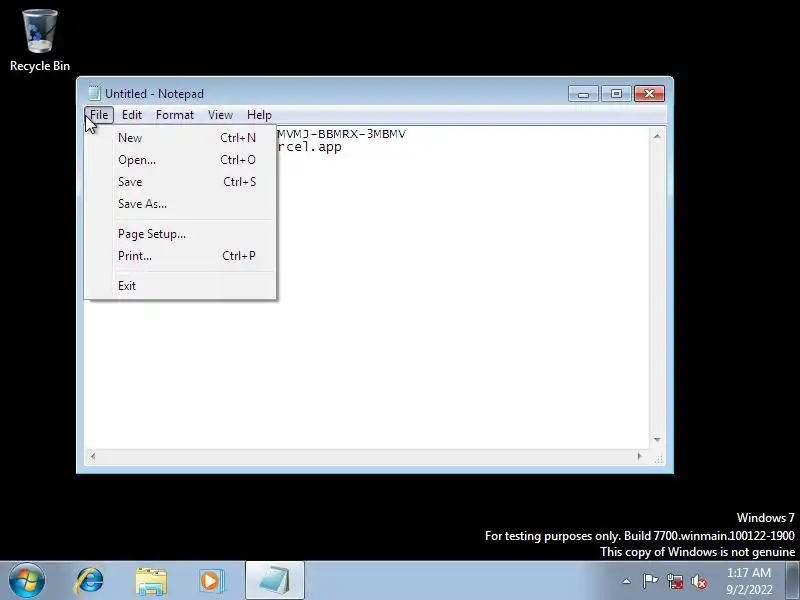800x600 pixels.
Task: Open the Format menu
Action: click(175, 115)
